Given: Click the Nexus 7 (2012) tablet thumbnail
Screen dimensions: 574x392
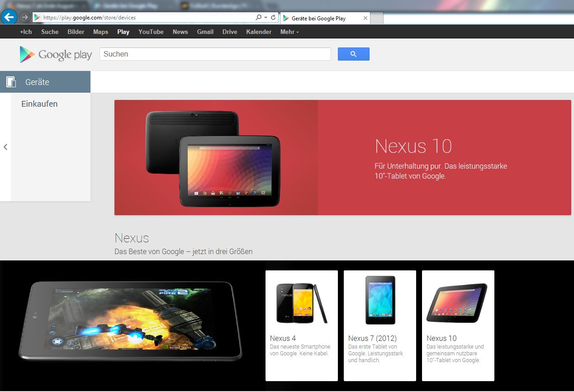Looking at the screenshot, I should [x=380, y=300].
